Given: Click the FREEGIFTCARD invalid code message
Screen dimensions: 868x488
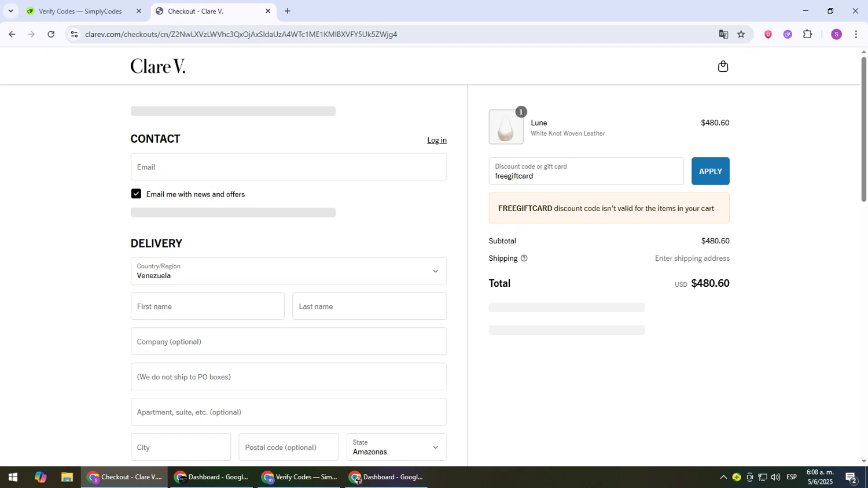Looking at the screenshot, I should tap(609, 208).
